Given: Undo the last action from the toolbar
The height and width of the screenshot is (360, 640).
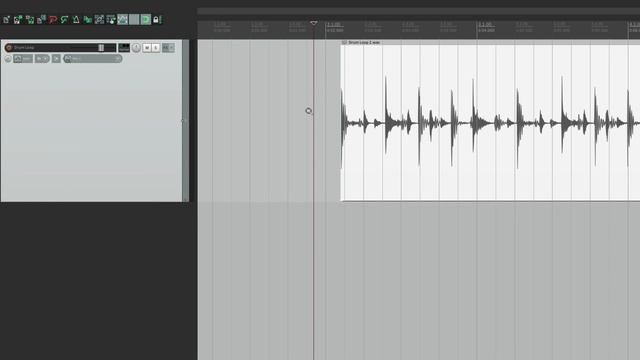Looking at the screenshot, I should point(53,19).
